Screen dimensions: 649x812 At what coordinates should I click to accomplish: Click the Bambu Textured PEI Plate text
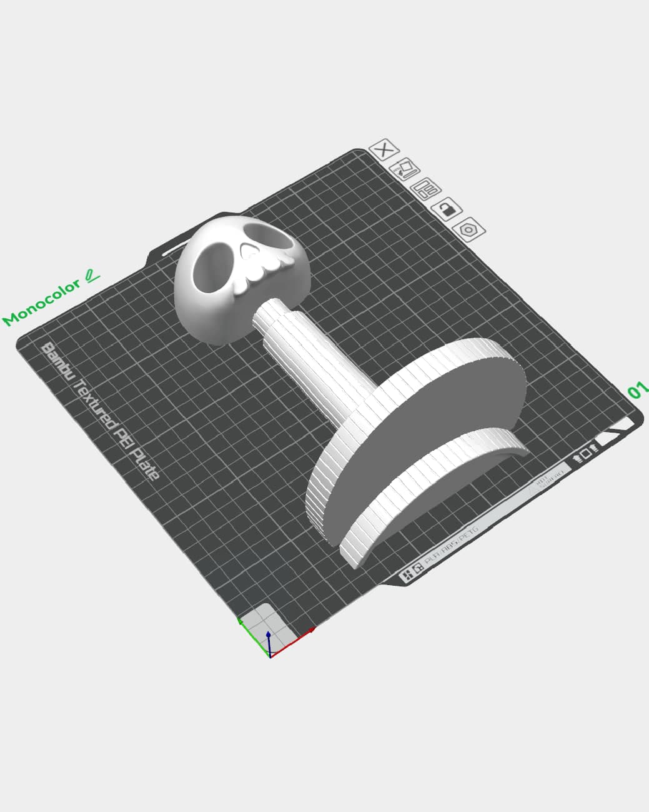(100, 411)
